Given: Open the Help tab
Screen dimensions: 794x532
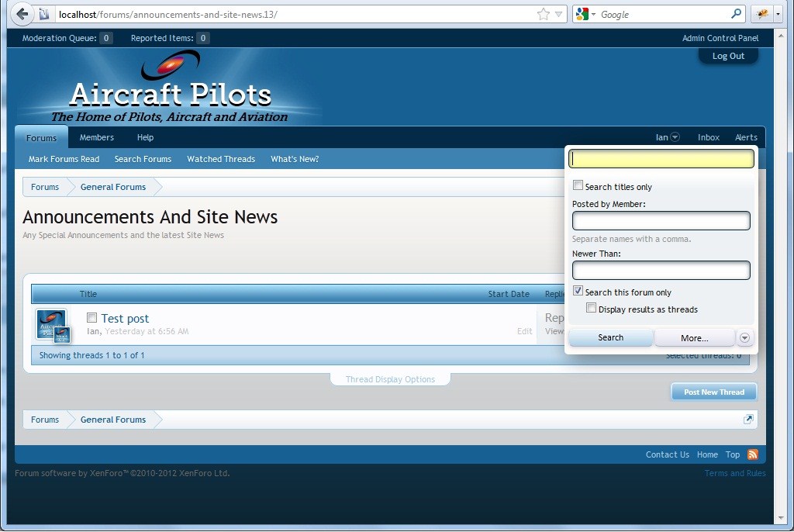Looking at the screenshot, I should [145, 137].
